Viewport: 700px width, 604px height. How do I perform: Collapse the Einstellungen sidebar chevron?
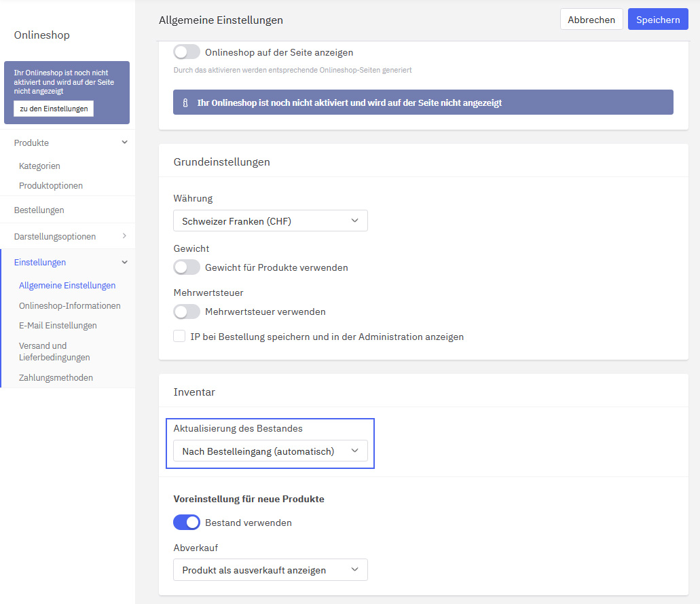124,262
